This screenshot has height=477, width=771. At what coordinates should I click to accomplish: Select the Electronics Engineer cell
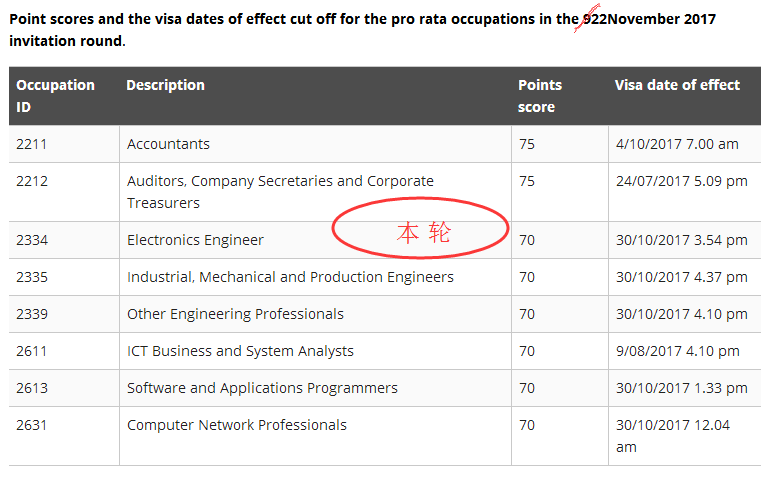point(195,240)
